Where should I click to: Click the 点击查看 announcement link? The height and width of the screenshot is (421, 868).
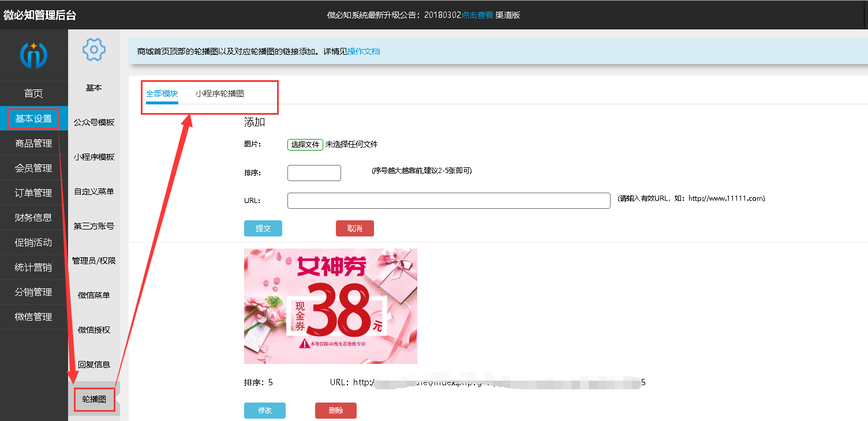pos(476,15)
